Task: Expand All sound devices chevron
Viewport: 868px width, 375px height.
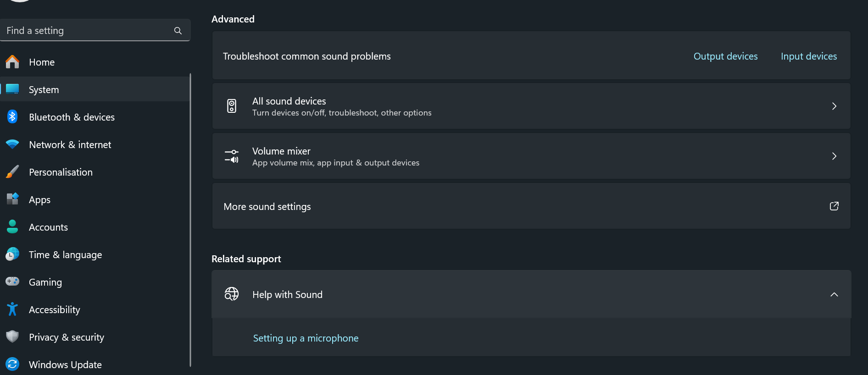Action: point(834,106)
